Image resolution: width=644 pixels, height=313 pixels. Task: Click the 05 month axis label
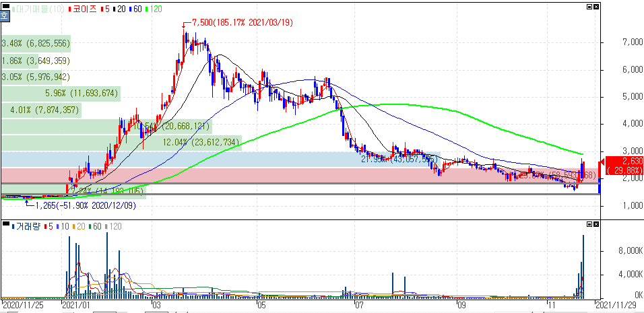tap(261, 305)
